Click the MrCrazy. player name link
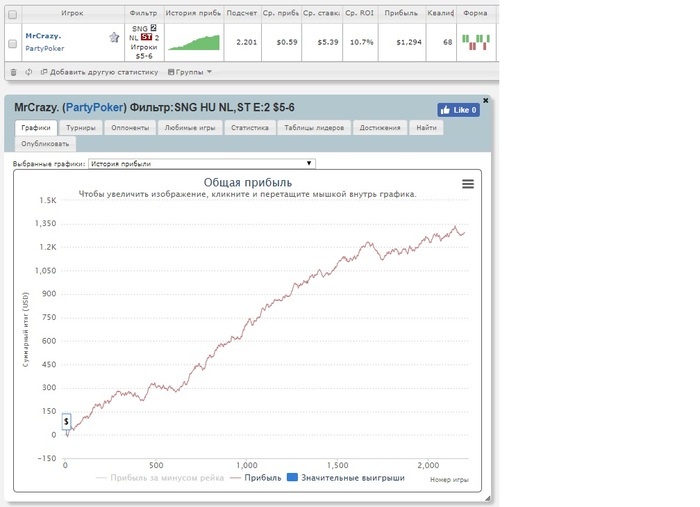 (x=43, y=36)
